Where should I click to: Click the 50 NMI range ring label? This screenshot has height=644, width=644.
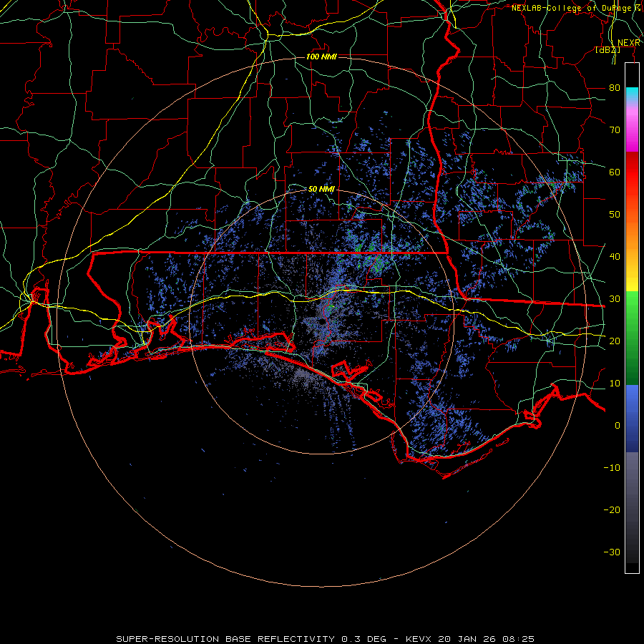[x=321, y=189]
